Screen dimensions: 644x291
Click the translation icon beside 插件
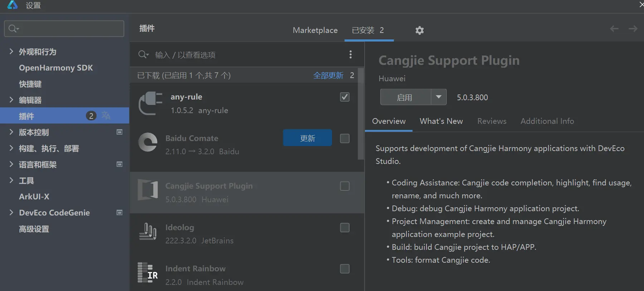106,115
